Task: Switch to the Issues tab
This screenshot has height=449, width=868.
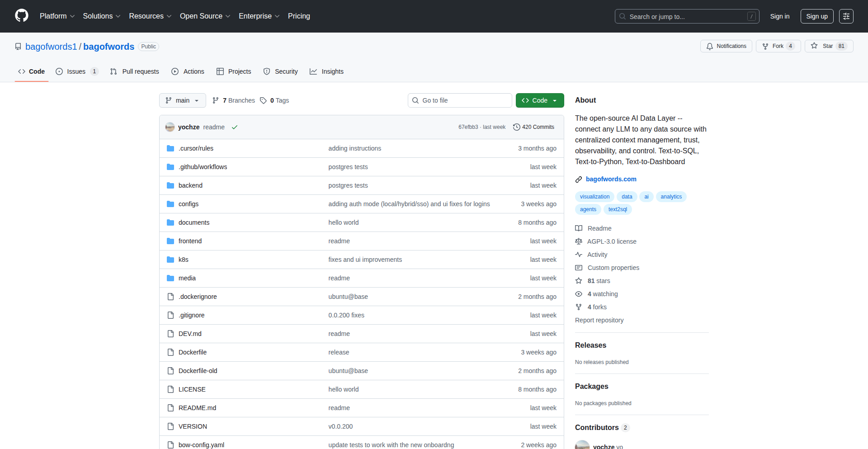Action: click(x=77, y=71)
